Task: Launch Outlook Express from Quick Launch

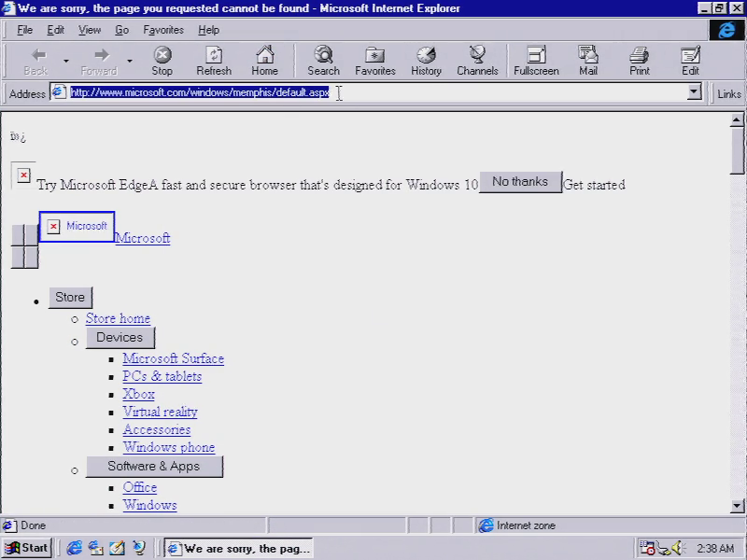Action: tap(95, 548)
